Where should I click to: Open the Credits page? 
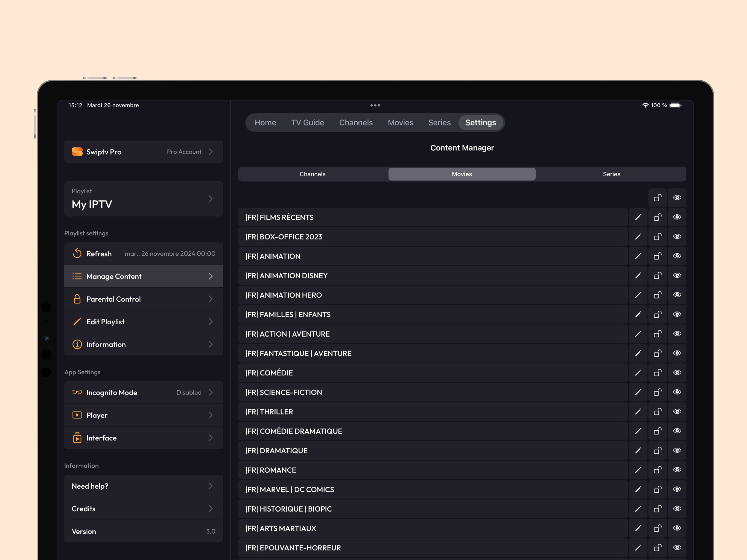point(143,509)
